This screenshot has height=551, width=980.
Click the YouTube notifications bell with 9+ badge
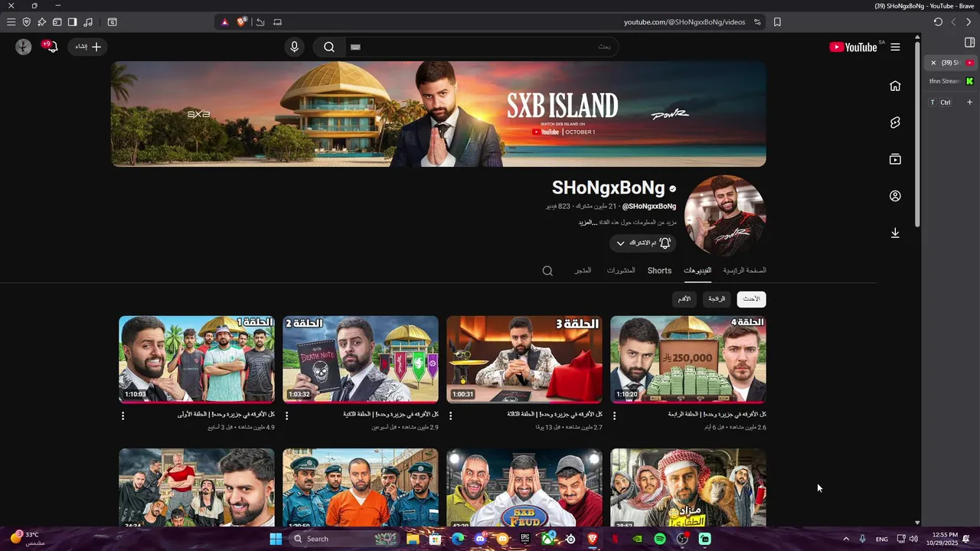click(x=51, y=47)
